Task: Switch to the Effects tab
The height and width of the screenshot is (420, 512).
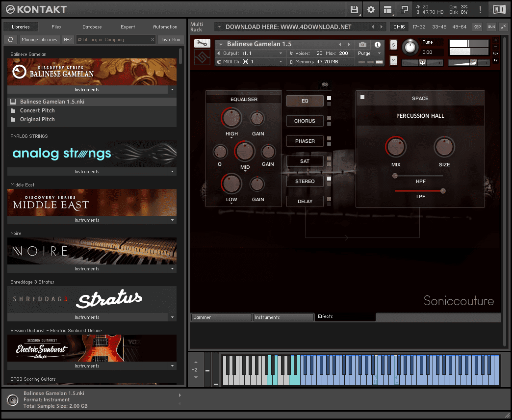Action: point(325,316)
